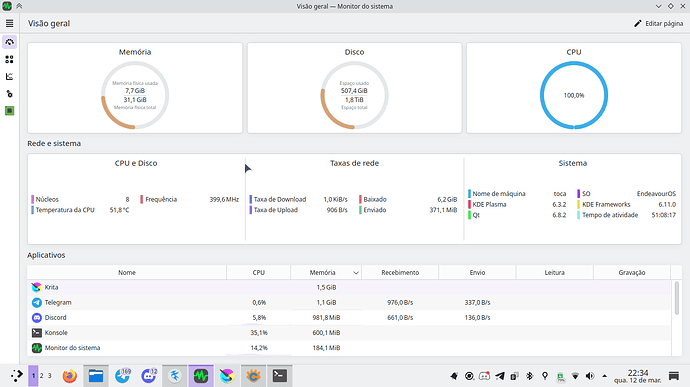The width and height of the screenshot is (690, 387).
Task: Click the Memória usage ring gauge
Action: pos(135,95)
